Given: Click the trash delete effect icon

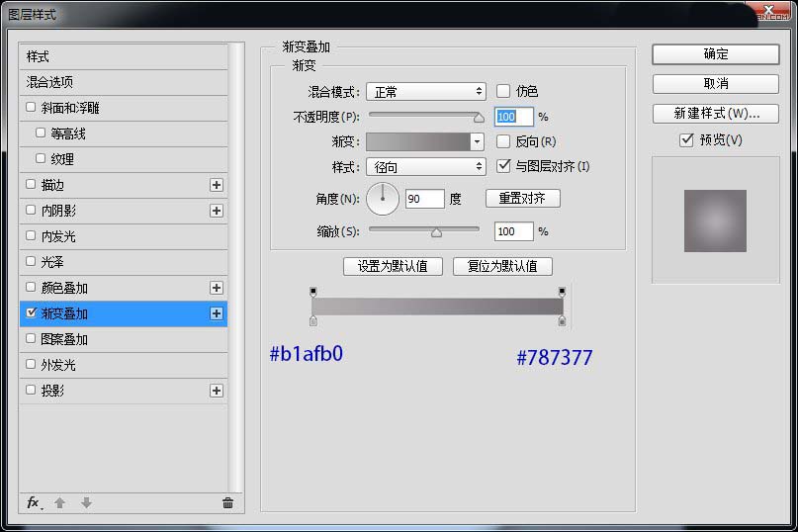Looking at the screenshot, I should [x=227, y=503].
